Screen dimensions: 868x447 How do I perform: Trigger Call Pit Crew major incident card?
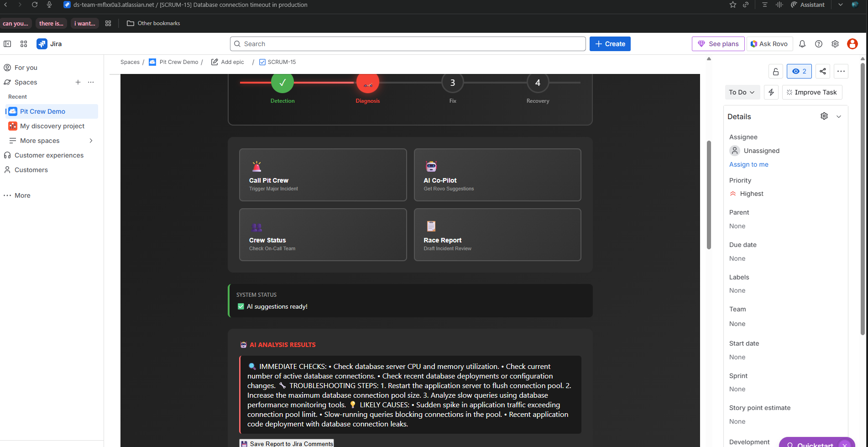click(323, 175)
